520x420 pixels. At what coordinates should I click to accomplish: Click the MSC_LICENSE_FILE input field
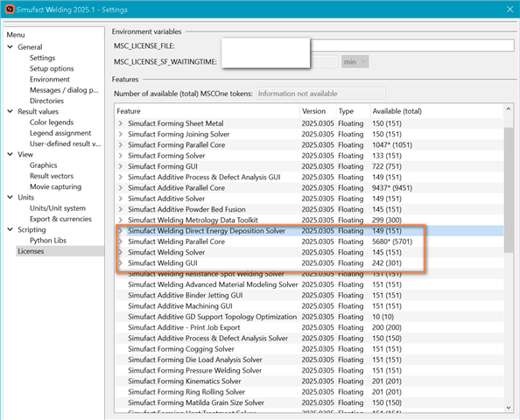pyautogui.click(x=412, y=45)
